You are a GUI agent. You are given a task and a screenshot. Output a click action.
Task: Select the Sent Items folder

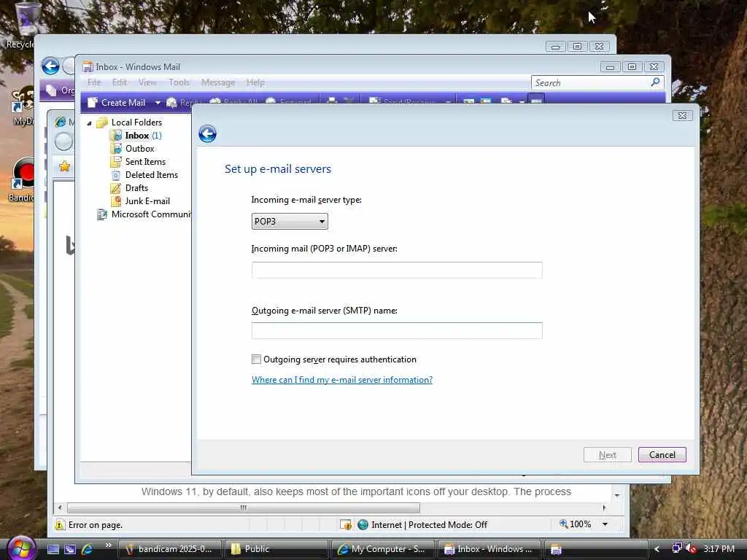pos(145,162)
